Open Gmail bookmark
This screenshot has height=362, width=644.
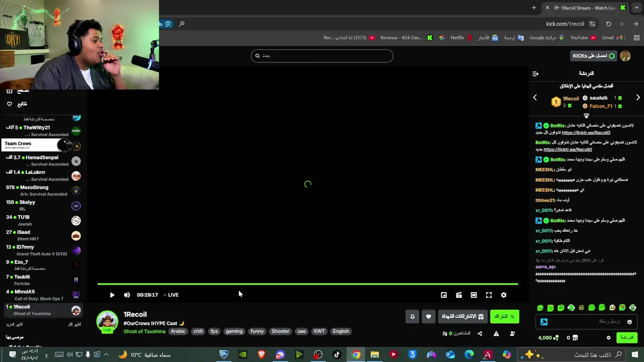point(612,38)
